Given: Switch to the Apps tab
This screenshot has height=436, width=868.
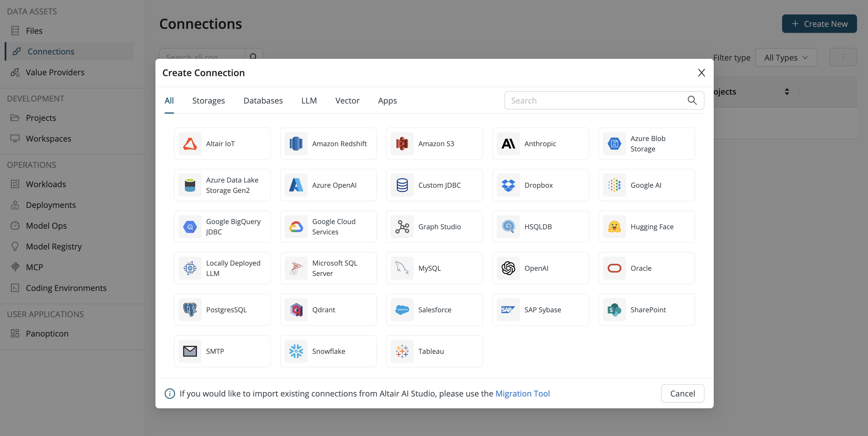Looking at the screenshot, I should (388, 100).
